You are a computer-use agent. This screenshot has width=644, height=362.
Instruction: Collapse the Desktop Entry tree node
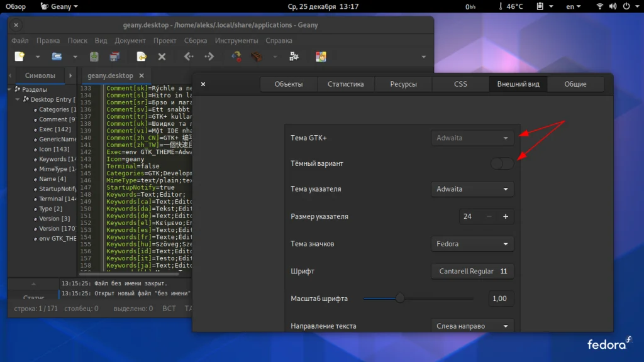click(x=18, y=99)
